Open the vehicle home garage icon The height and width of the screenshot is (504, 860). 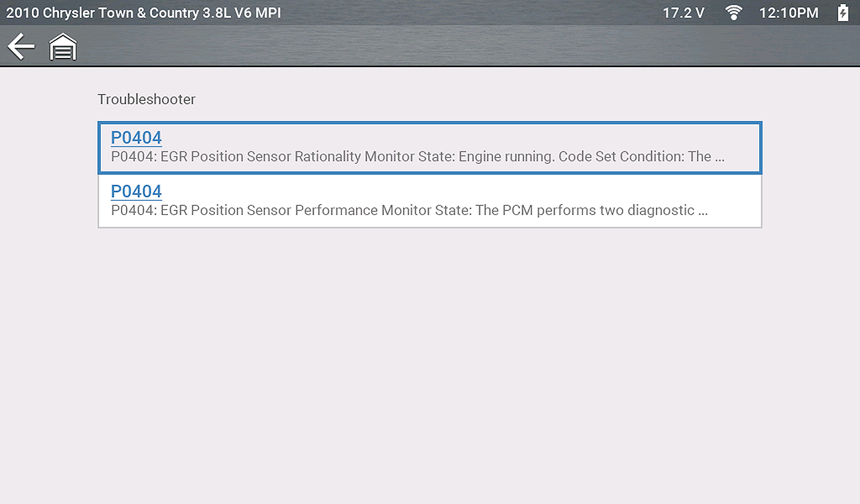[x=62, y=47]
